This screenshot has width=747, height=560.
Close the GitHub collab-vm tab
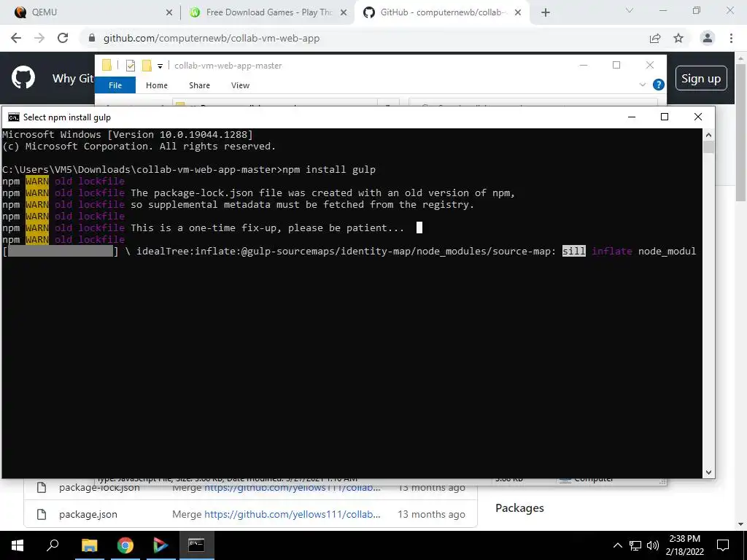coord(519,13)
